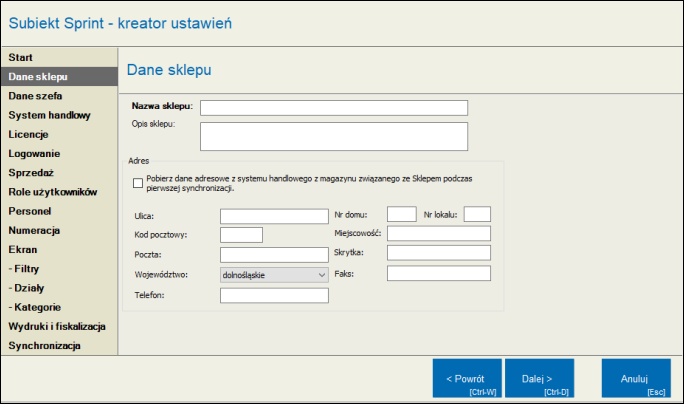This screenshot has width=684, height=404.
Task: Click the Miejscowość input field
Action: tap(438, 233)
